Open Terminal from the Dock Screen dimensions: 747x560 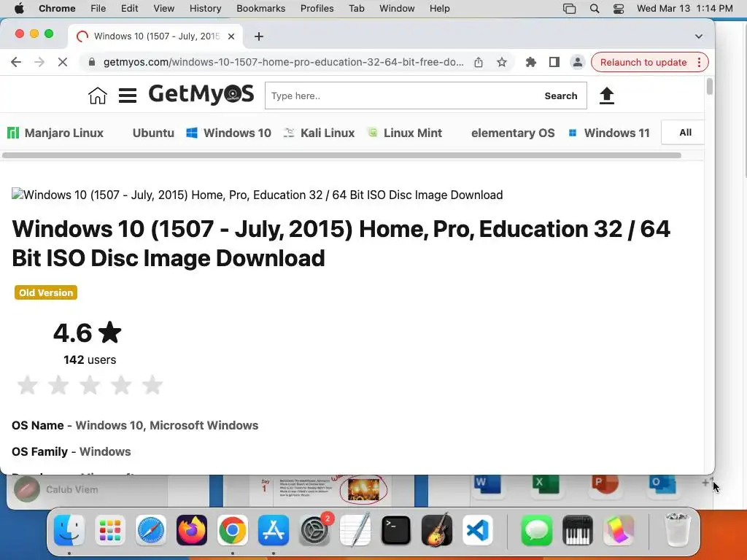(396, 530)
